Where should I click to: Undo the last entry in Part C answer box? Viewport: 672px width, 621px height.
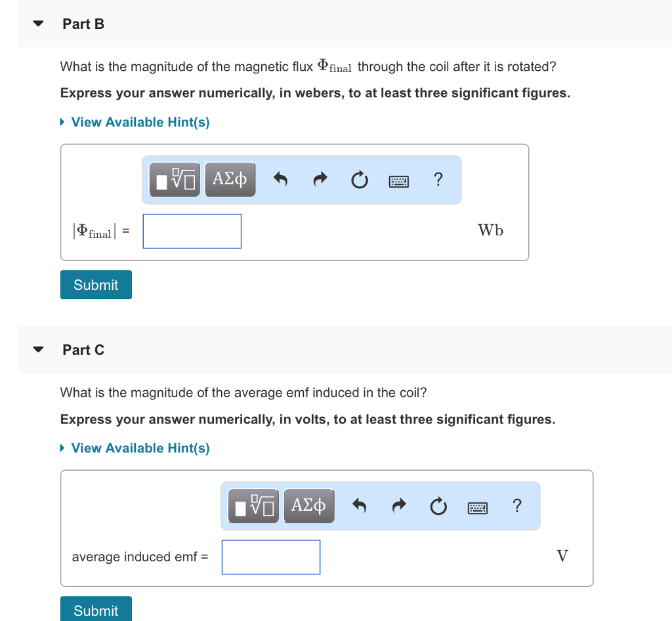point(359,505)
